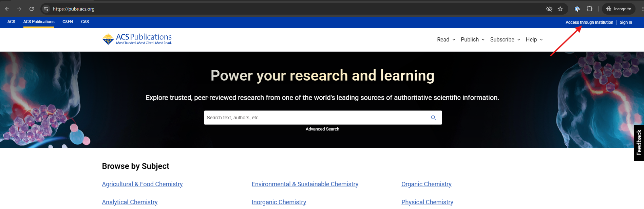This screenshot has height=209, width=644.
Task: Open the Advanced Search link
Action: click(x=322, y=129)
